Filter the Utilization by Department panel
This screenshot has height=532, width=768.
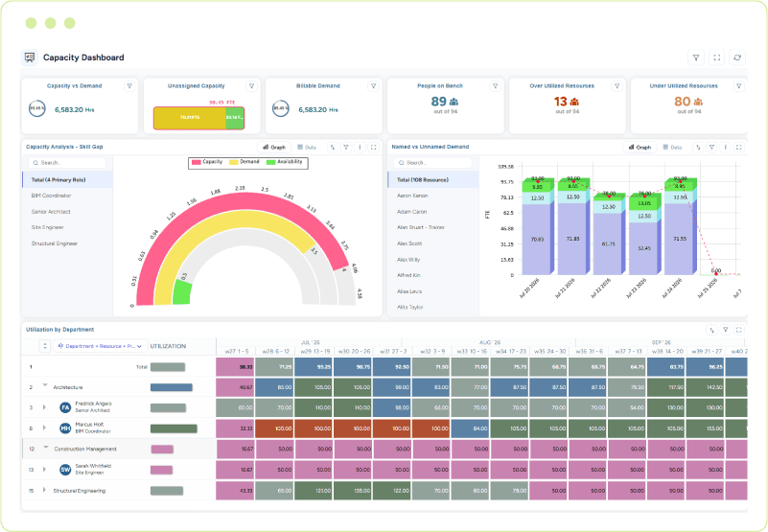[726, 330]
